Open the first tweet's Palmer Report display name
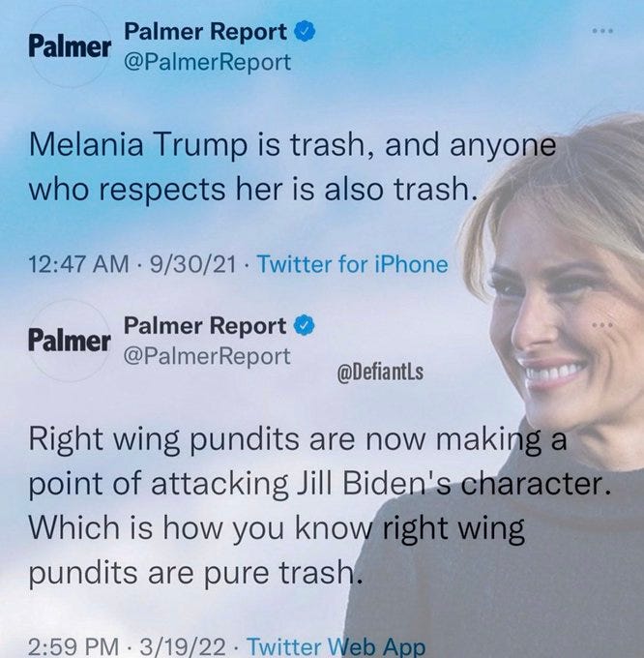The width and height of the screenshot is (644, 658). tap(205, 32)
